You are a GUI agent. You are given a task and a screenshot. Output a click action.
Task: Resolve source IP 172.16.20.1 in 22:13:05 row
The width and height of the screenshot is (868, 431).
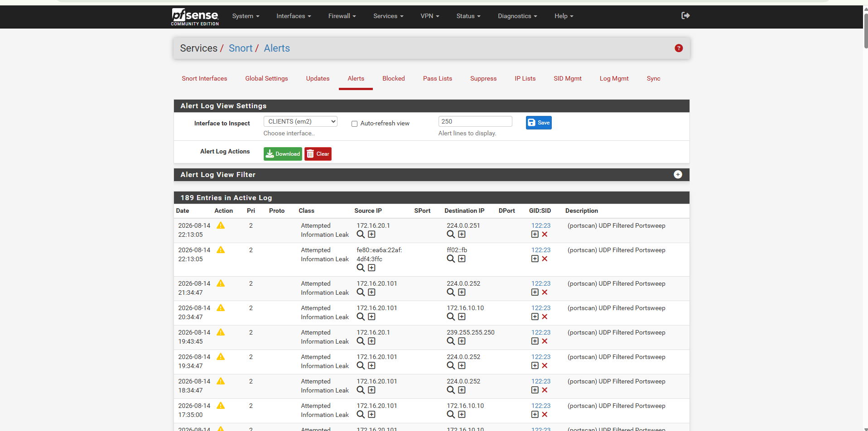pyautogui.click(x=361, y=235)
